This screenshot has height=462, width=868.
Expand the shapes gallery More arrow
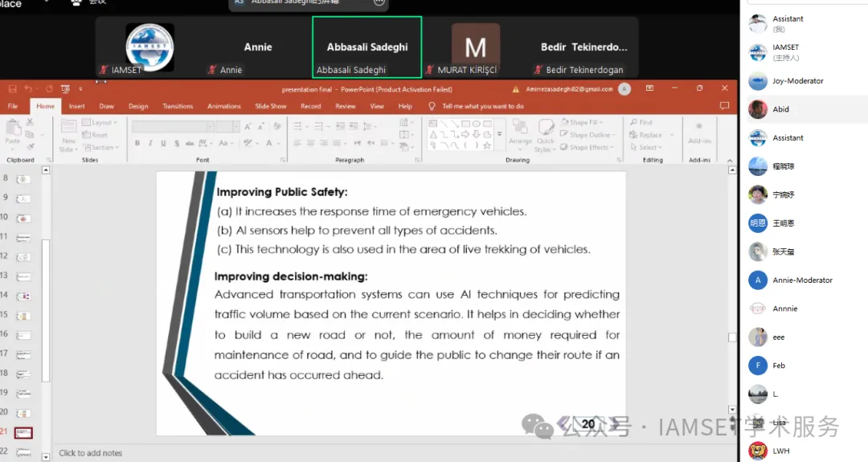(499, 134)
